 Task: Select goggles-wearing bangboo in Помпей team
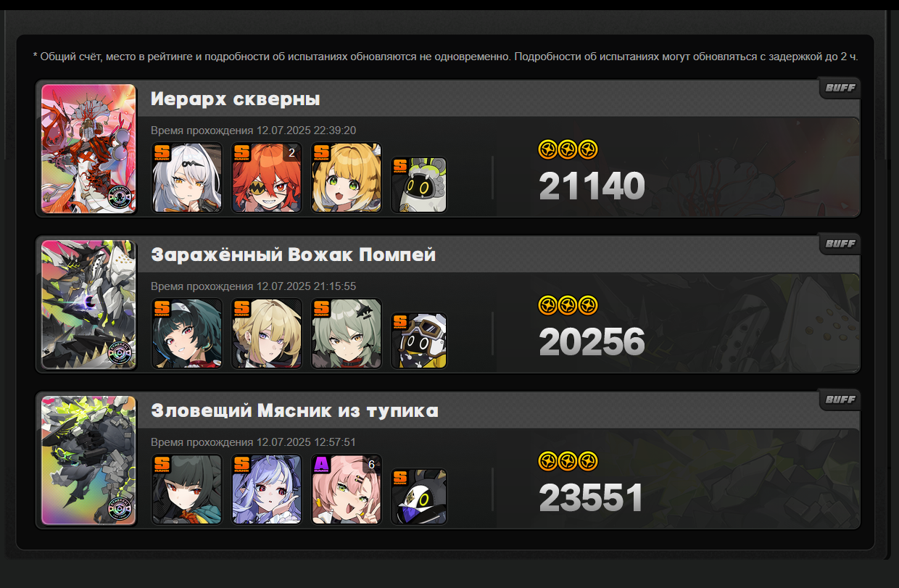[x=419, y=341]
